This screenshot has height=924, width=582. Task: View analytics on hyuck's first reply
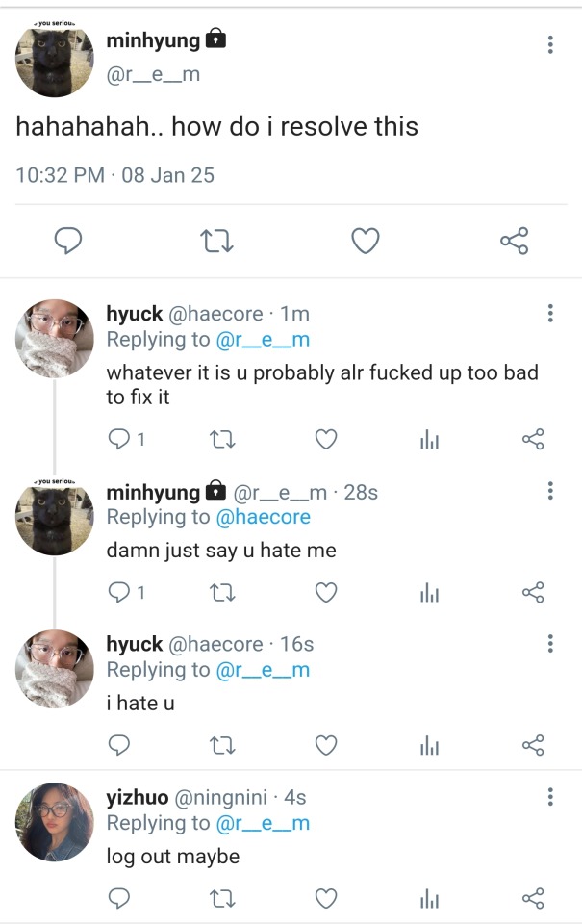pos(429,440)
